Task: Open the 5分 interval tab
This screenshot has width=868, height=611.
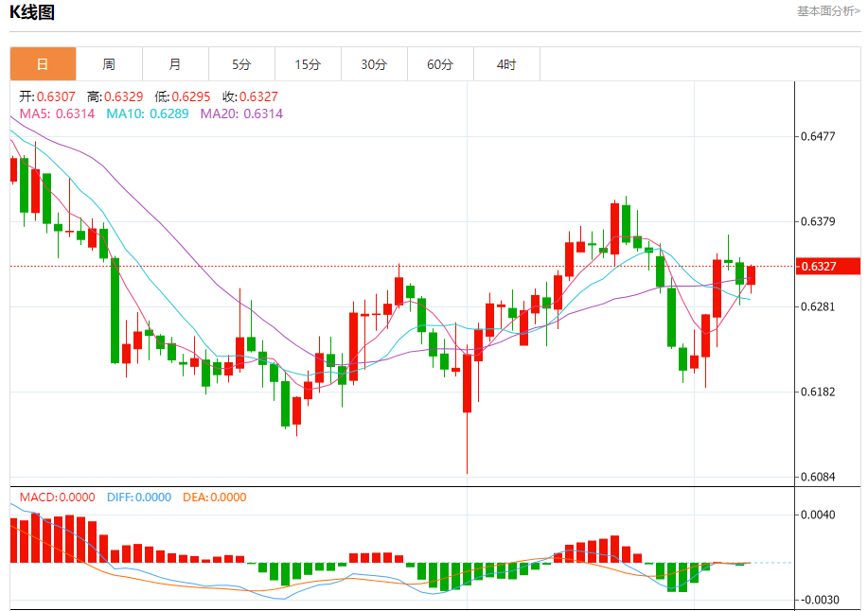Action: [242, 64]
